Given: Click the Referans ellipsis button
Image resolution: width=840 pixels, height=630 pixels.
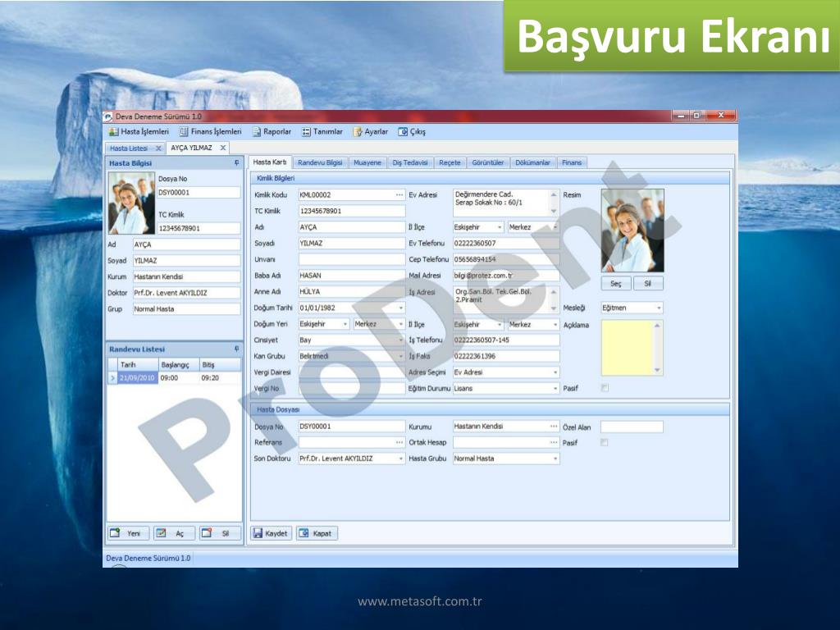Looking at the screenshot, I should 399,442.
